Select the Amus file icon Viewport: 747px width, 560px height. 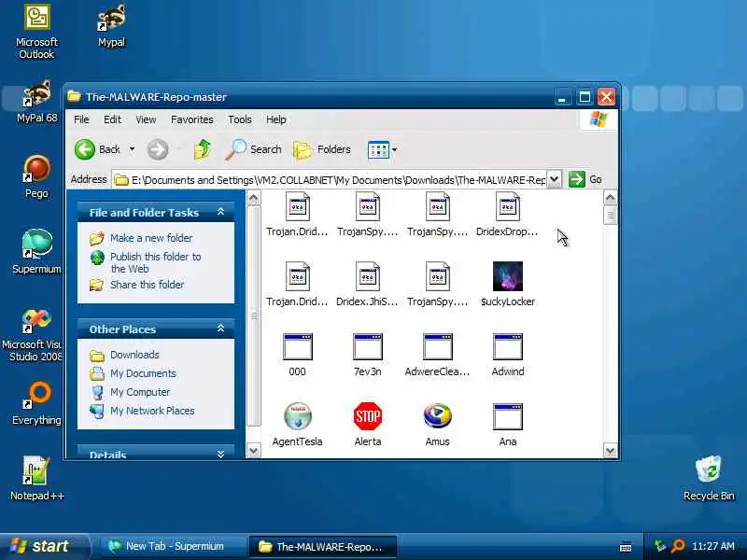click(x=437, y=416)
